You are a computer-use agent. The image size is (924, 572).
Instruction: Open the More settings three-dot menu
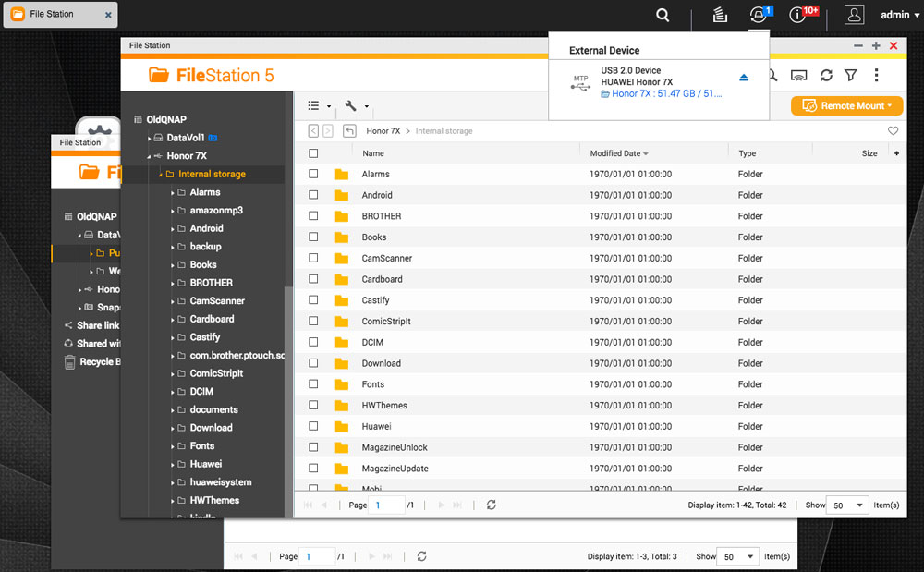click(x=876, y=76)
